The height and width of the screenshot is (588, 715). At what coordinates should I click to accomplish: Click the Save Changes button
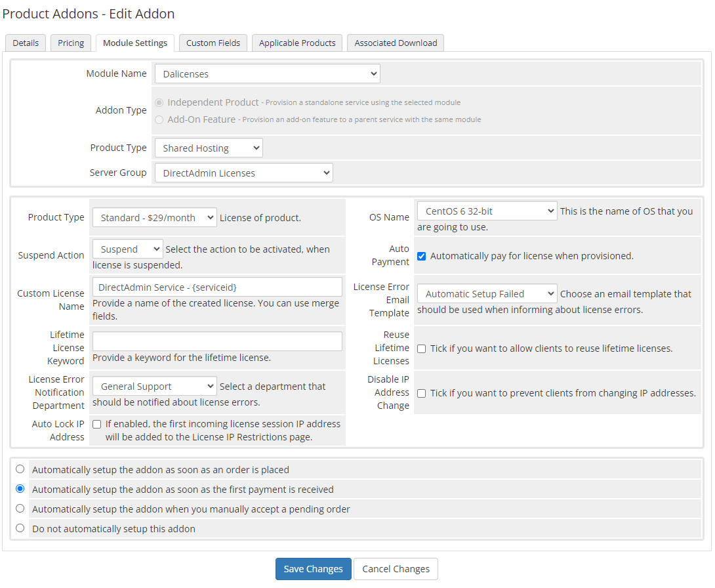(314, 569)
